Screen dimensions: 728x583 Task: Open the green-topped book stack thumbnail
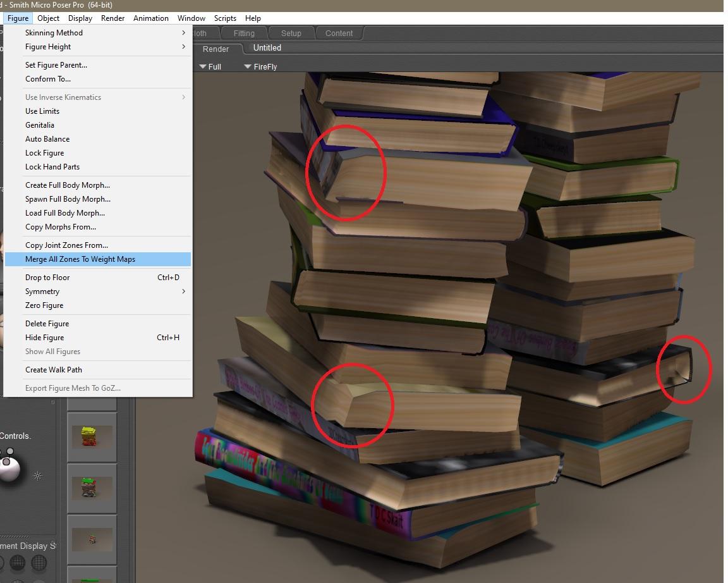pos(92,488)
